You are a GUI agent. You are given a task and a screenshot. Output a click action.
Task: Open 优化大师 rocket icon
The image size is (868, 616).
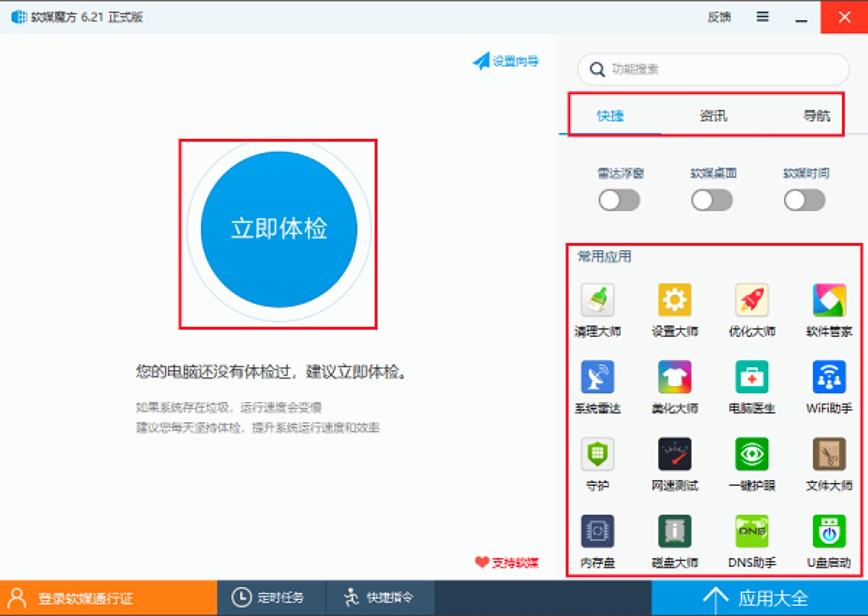pyautogui.click(x=752, y=299)
